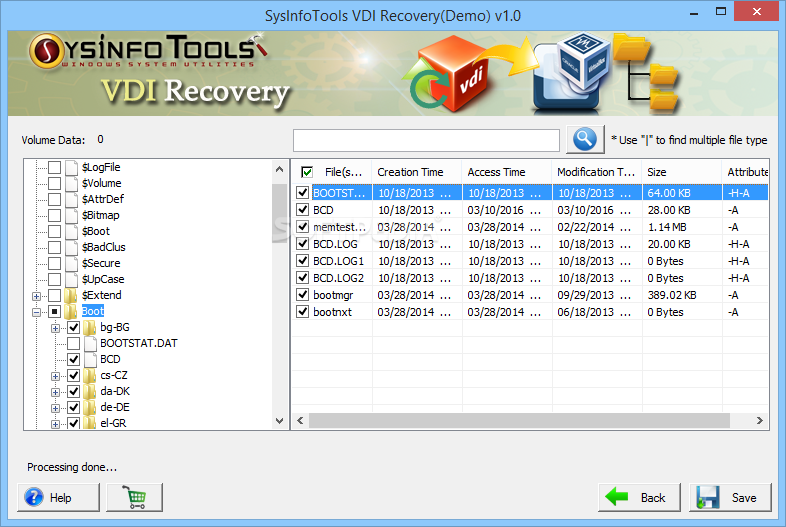Sort by Access Time column header
This screenshot has height=527, width=786.
507,172
